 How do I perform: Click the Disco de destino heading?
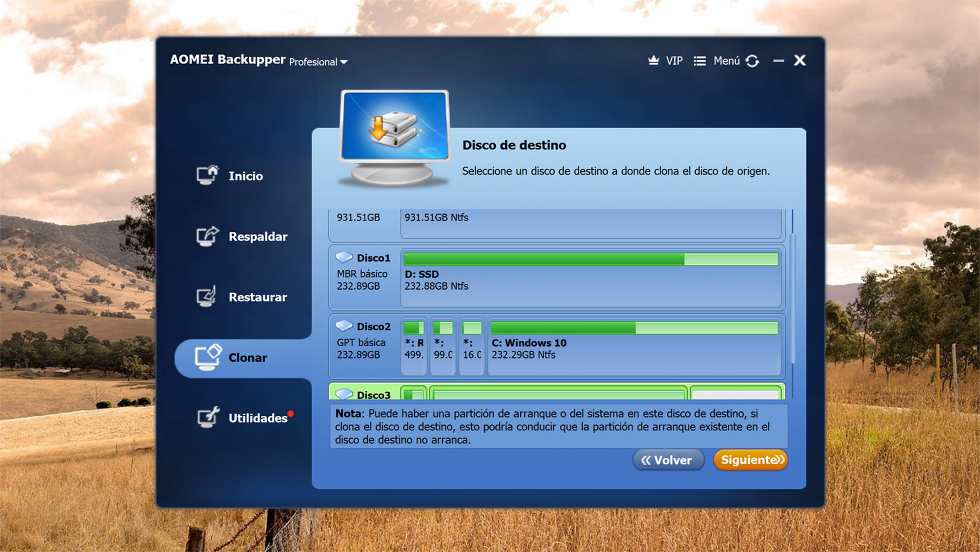pos(514,145)
